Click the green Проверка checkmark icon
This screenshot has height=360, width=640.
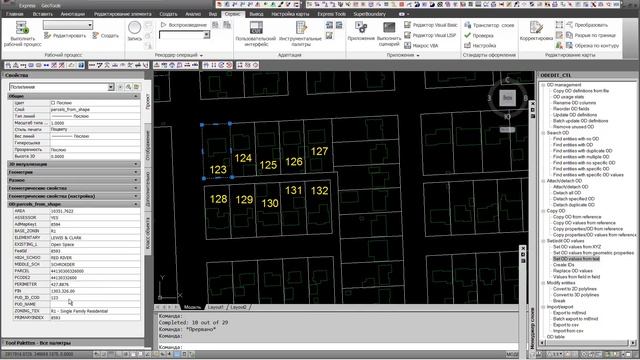pyautogui.click(x=468, y=35)
